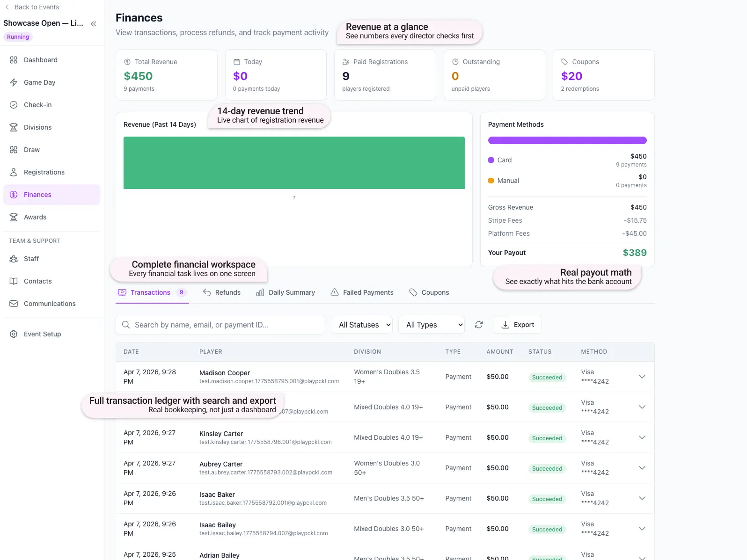Expand Madison Cooper's transaction row
Viewport: 747px width, 560px height.
tap(642, 377)
